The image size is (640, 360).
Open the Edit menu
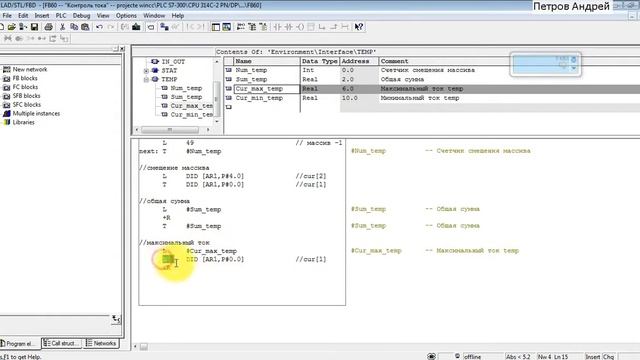point(23,16)
